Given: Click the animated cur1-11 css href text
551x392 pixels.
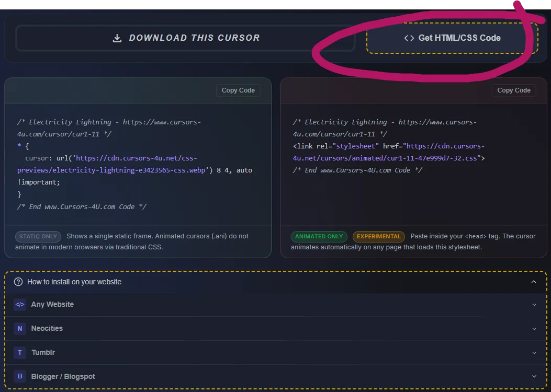Looking at the screenshot, I should coord(388,152).
